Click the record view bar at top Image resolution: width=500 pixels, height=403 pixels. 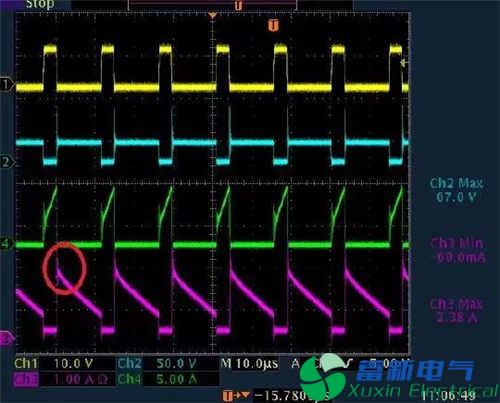(212, 5)
